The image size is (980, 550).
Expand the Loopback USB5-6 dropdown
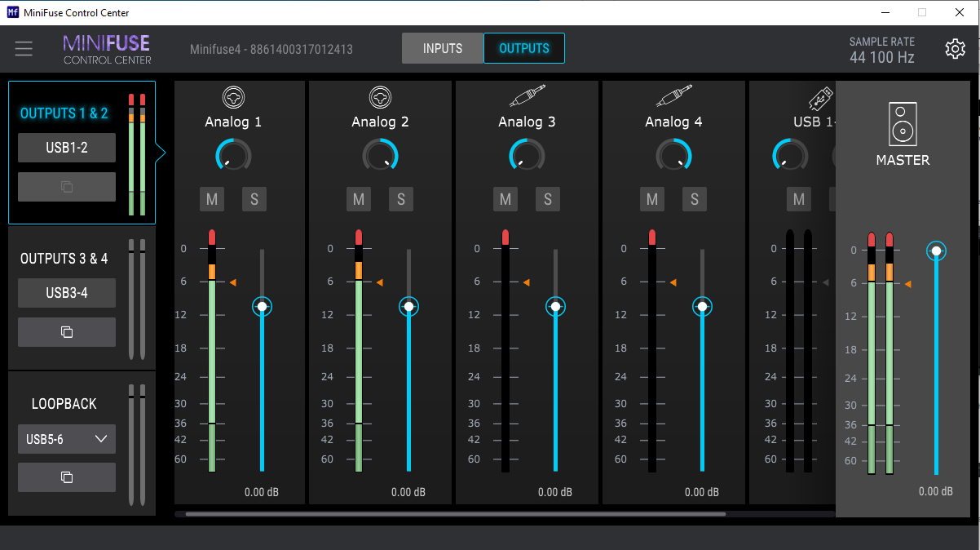tap(67, 439)
